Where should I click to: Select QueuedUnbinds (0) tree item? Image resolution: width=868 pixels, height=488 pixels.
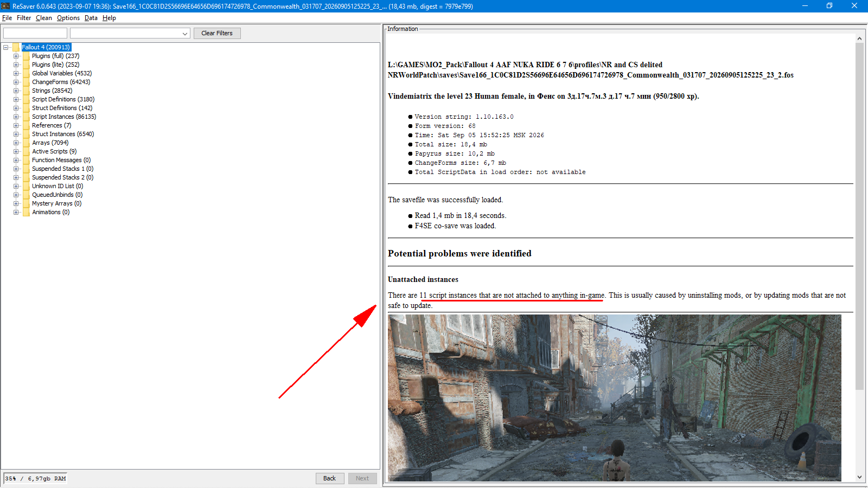[x=57, y=195]
